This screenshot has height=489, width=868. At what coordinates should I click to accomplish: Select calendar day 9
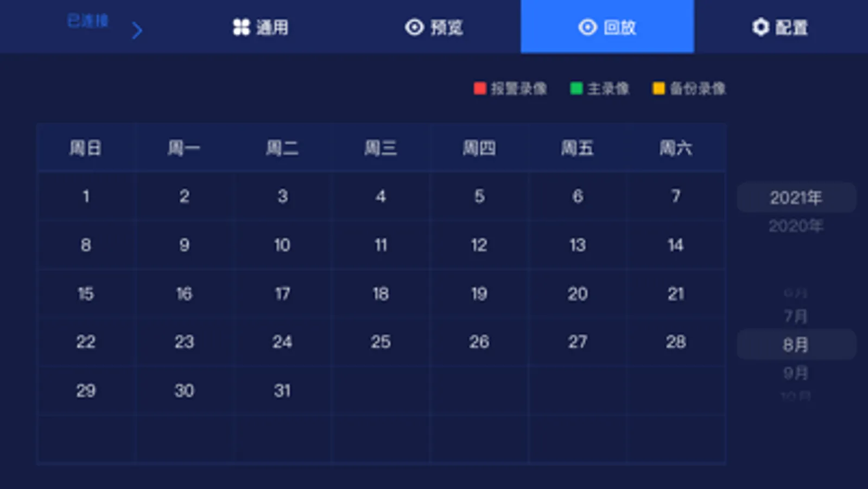pyautogui.click(x=185, y=245)
